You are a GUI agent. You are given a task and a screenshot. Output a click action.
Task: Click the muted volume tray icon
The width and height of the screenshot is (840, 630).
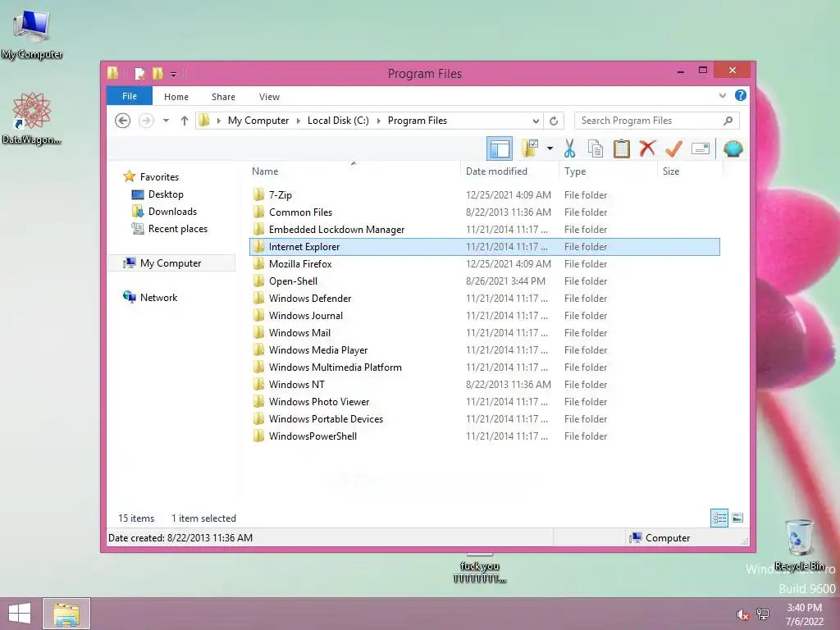pos(742,614)
